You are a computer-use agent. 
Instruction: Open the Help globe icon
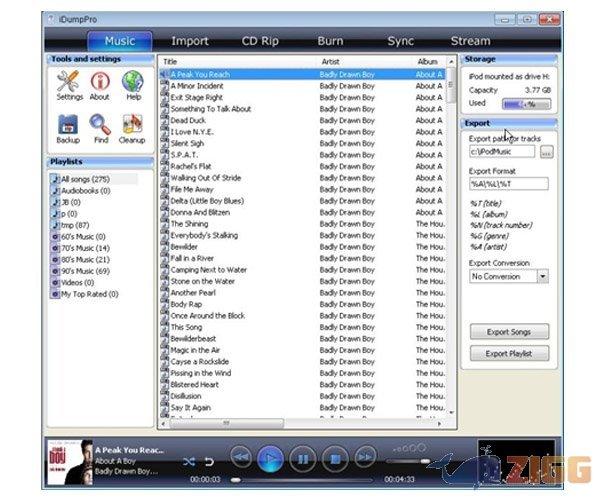132,84
